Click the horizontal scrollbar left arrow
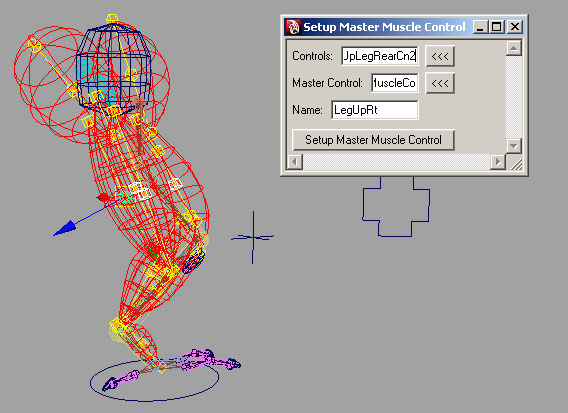568x413 pixels. click(x=295, y=161)
